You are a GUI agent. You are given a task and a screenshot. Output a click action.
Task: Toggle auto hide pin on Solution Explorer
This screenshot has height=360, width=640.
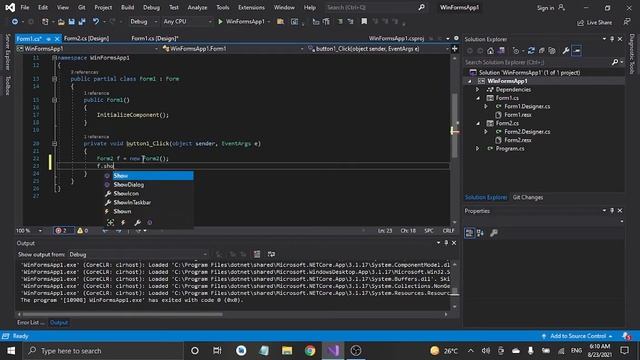click(612, 39)
